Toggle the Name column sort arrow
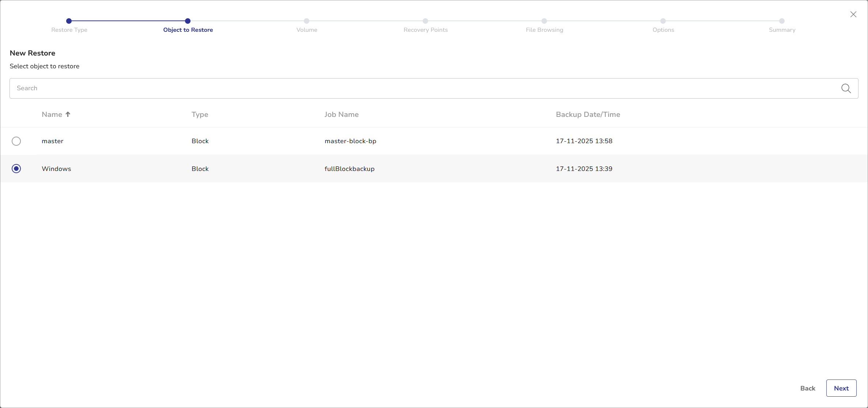This screenshot has width=868, height=408. pos(68,114)
